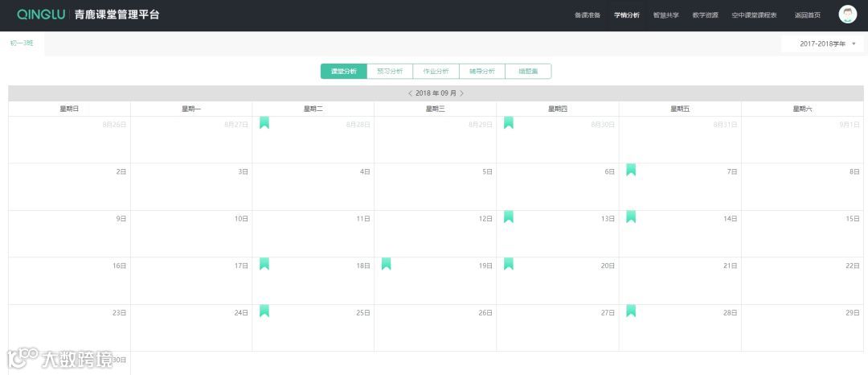
Task: Select the 5日 date cell
Action: click(435, 187)
